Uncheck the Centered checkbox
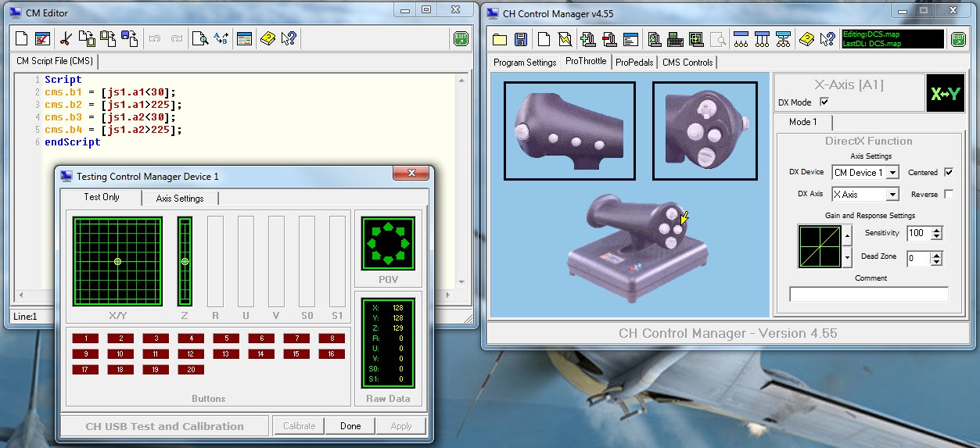This screenshot has height=448, width=980. pos(949,172)
